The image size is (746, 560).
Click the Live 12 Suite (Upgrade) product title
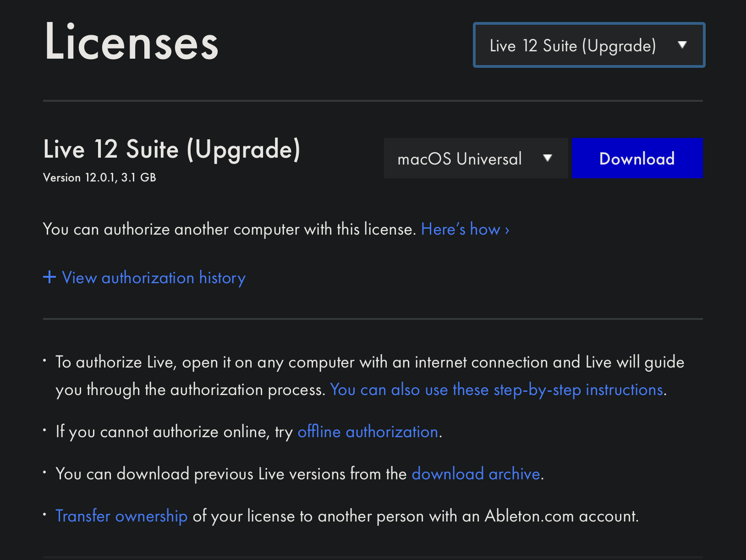(172, 149)
